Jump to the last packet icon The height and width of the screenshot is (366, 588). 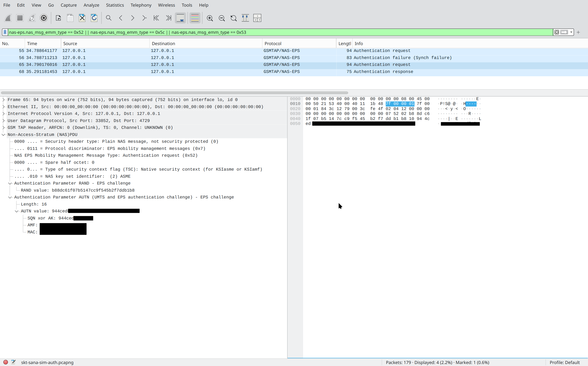coord(168,18)
